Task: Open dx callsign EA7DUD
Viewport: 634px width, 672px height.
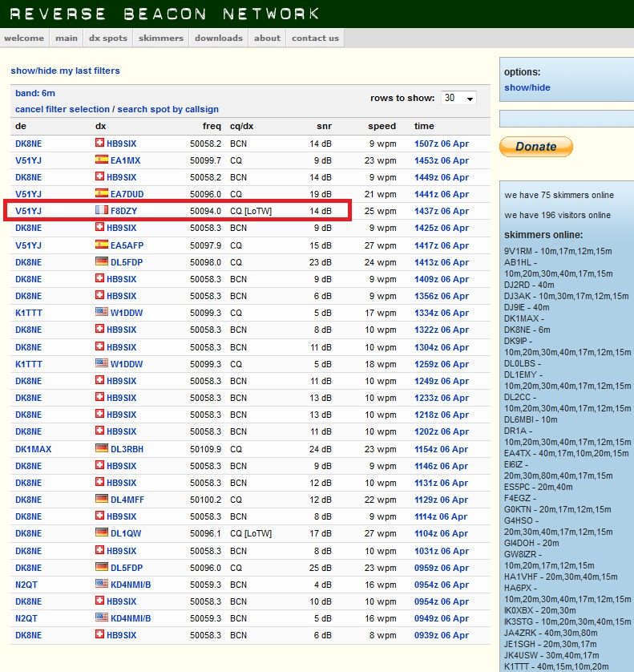Action: click(127, 194)
